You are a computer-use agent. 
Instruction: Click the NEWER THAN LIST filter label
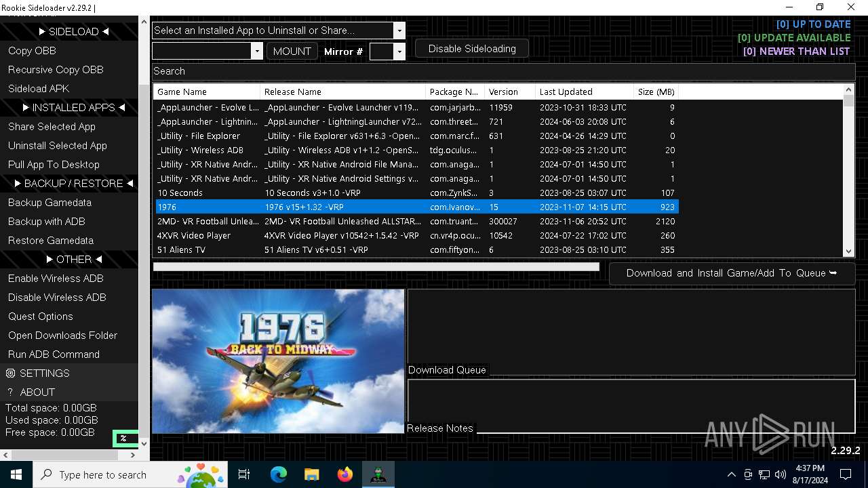pos(796,52)
